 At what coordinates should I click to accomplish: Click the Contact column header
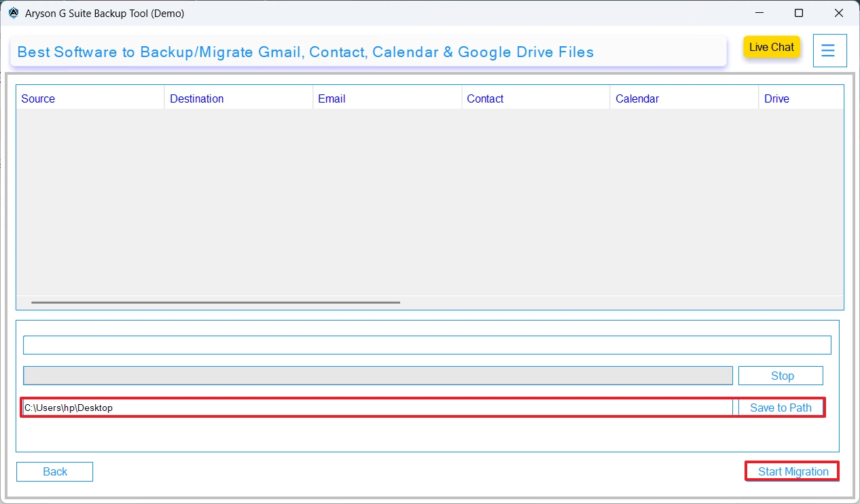537,98
